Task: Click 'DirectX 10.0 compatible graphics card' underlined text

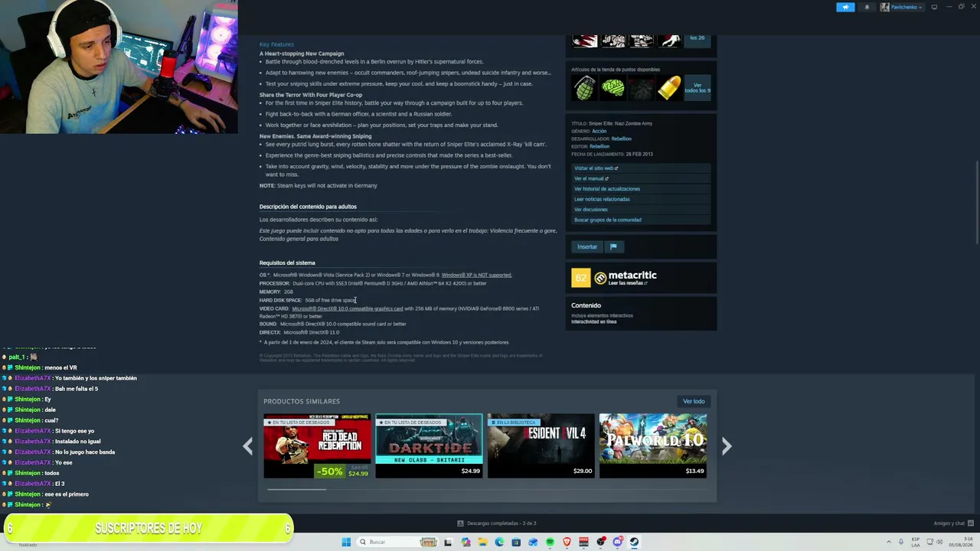Action: (348, 308)
